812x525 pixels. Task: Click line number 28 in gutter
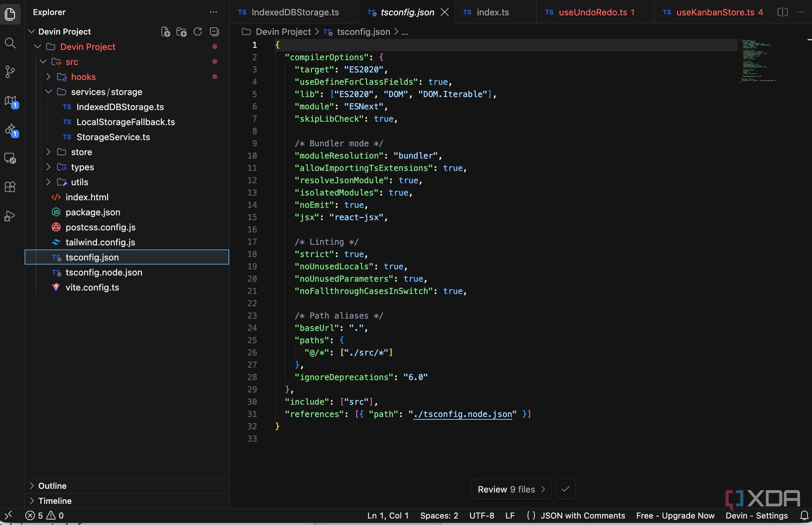click(x=252, y=377)
